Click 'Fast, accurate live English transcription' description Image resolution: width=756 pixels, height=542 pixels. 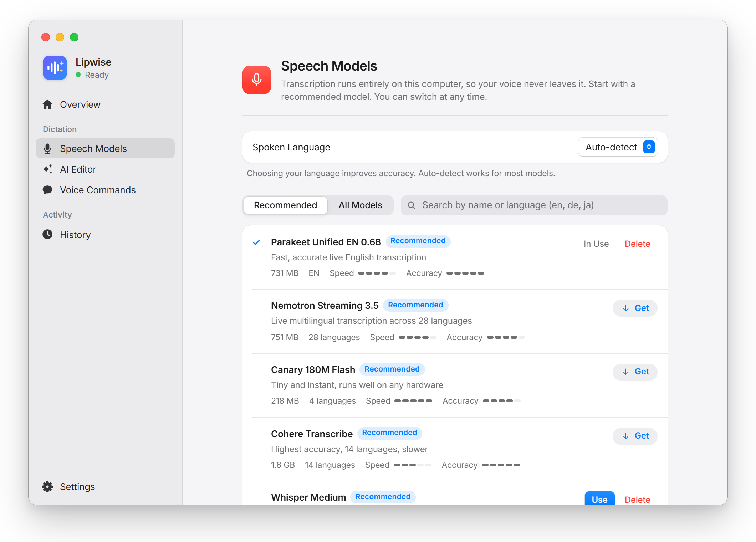[348, 257]
